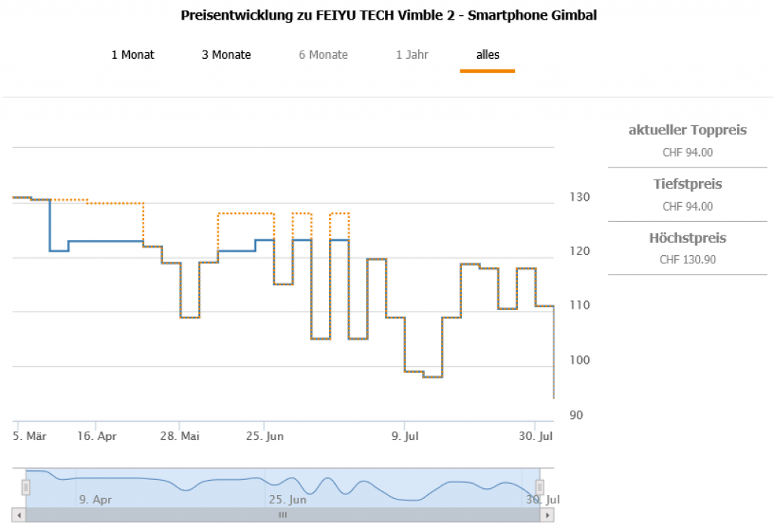Choose the 6 Monate range tab
This screenshot has height=532, width=773.
(x=323, y=54)
